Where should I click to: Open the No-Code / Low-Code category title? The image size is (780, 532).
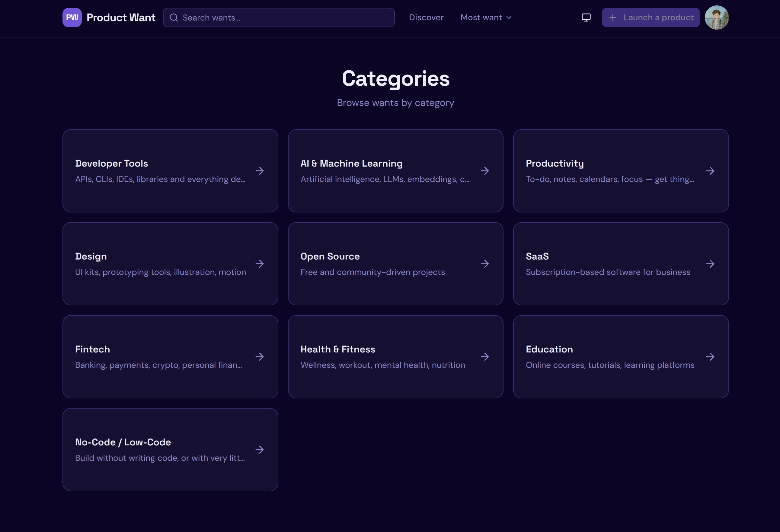coord(123,442)
